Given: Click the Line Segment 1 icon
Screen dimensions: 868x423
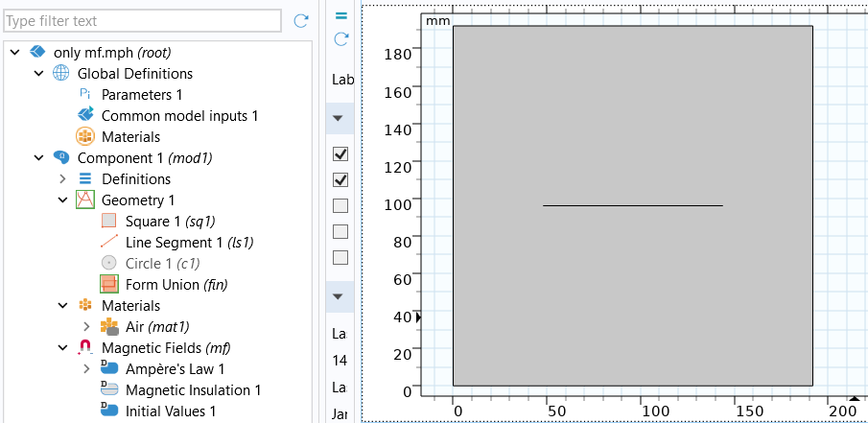Looking at the screenshot, I should point(109,243).
